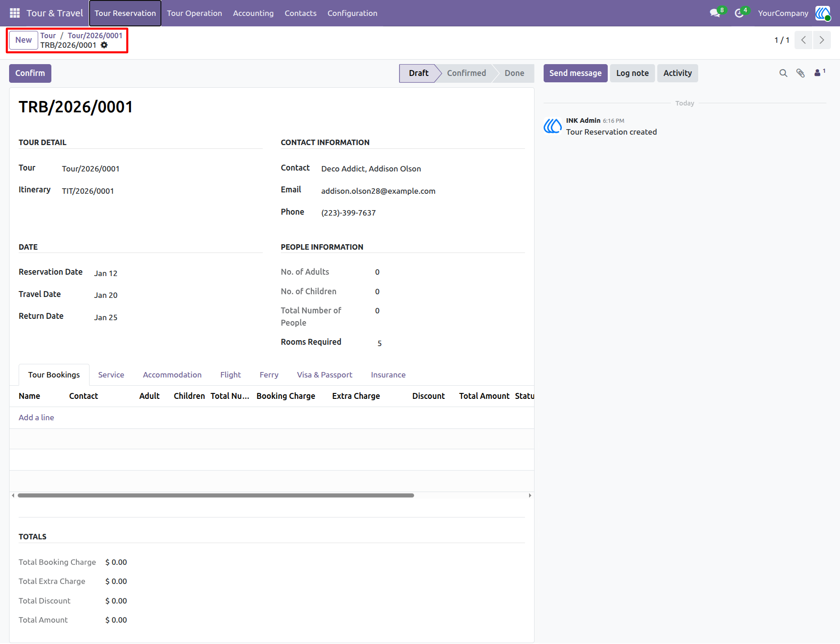The height and width of the screenshot is (644, 840).
Task: Set status to Done stage
Action: [514, 73]
